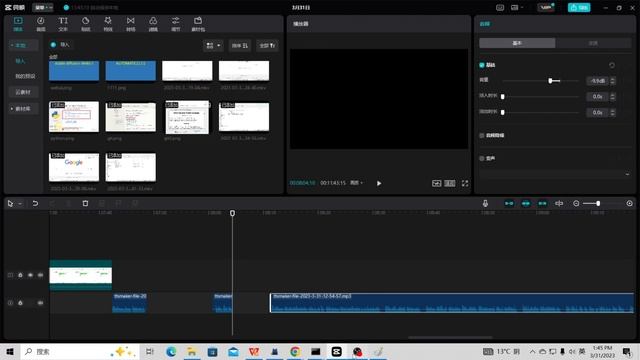The height and width of the screenshot is (360, 640).
Task: Select Import item in left sidebar
Action: [x=20, y=61]
